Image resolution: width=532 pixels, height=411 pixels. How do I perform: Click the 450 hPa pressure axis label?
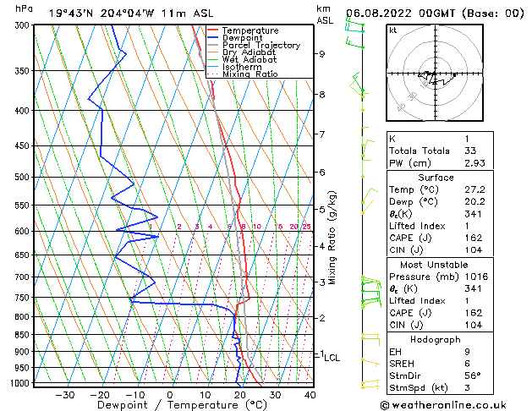click(24, 145)
